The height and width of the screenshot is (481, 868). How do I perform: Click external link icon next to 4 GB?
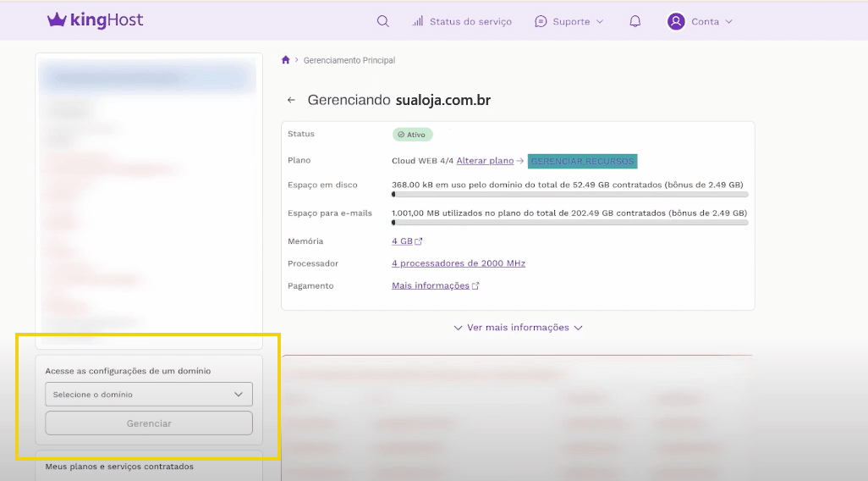click(x=419, y=241)
